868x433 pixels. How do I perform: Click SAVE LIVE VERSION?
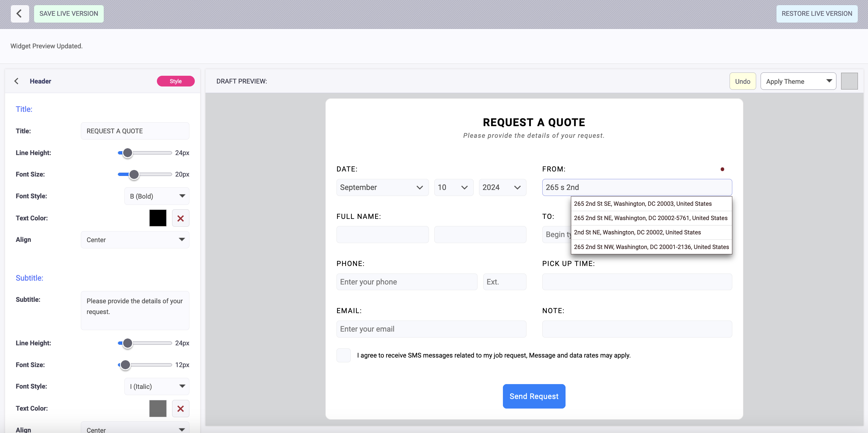pyautogui.click(x=69, y=14)
